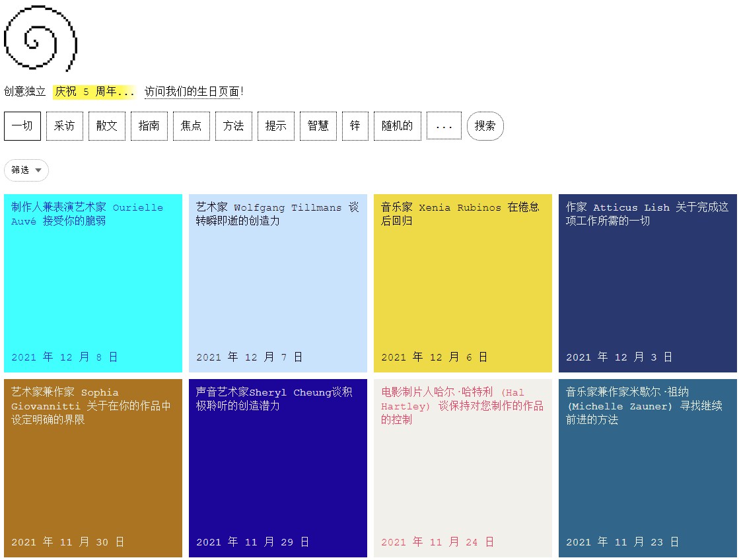Screen dimensions: 739x560
Task: Click the date 2021 年 11 月 29 日
Action: coord(253,542)
